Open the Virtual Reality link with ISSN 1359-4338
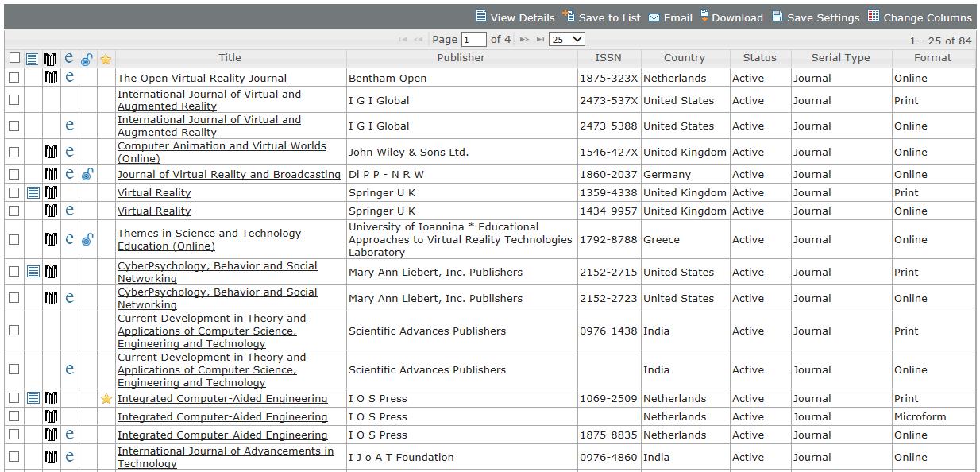980x472 pixels. [x=154, y=193]
